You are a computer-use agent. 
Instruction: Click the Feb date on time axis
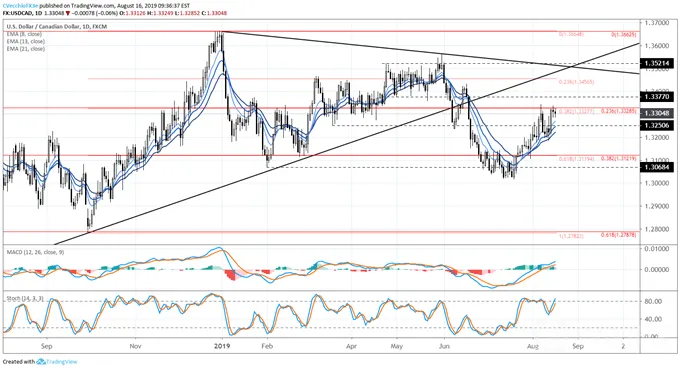click(x=267, y=346)
